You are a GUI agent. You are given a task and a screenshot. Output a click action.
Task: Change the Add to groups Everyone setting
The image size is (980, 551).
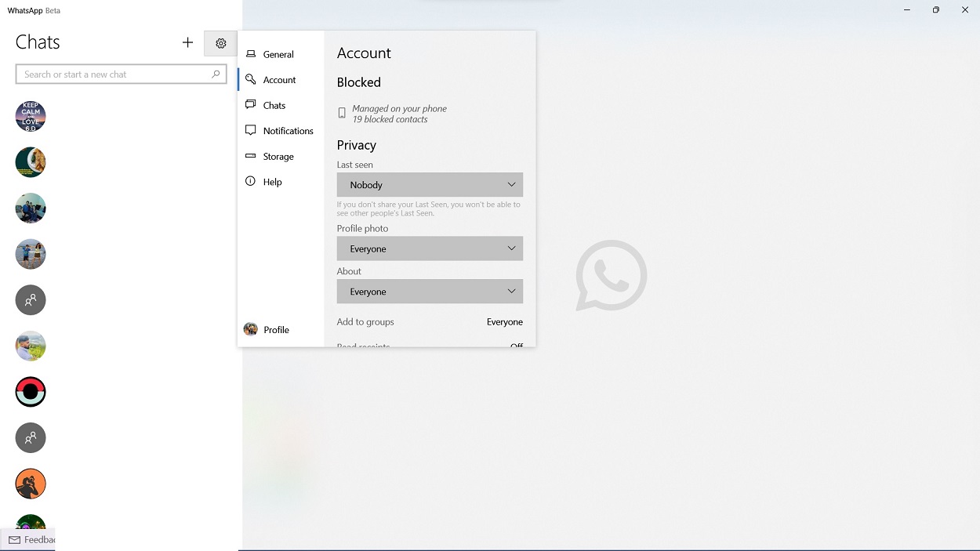[x=504, y=322]
